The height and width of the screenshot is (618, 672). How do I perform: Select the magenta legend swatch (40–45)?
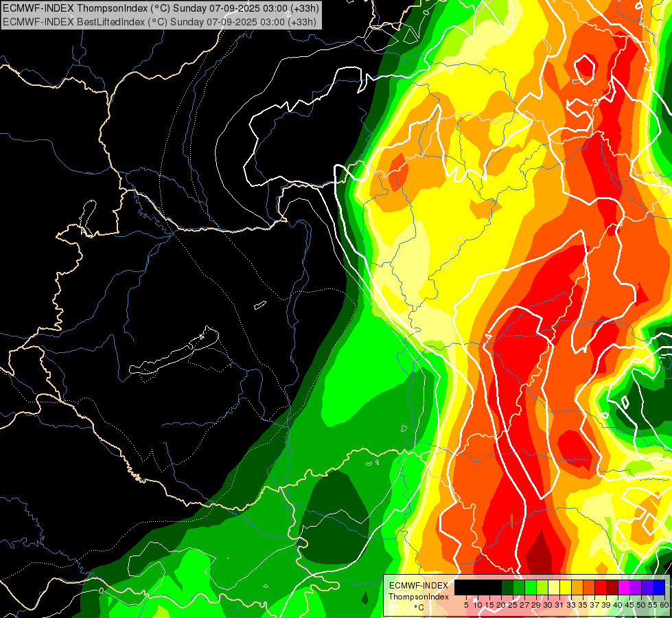click(x=624, y=588)
